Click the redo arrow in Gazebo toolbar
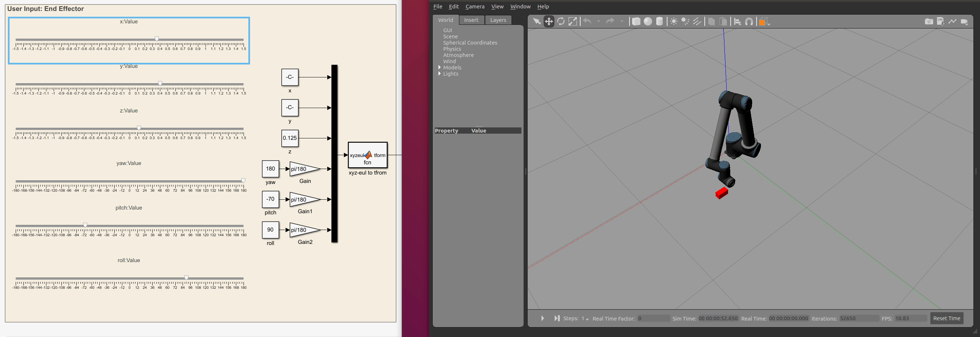The image size is (980, 337). click(610, 21)
